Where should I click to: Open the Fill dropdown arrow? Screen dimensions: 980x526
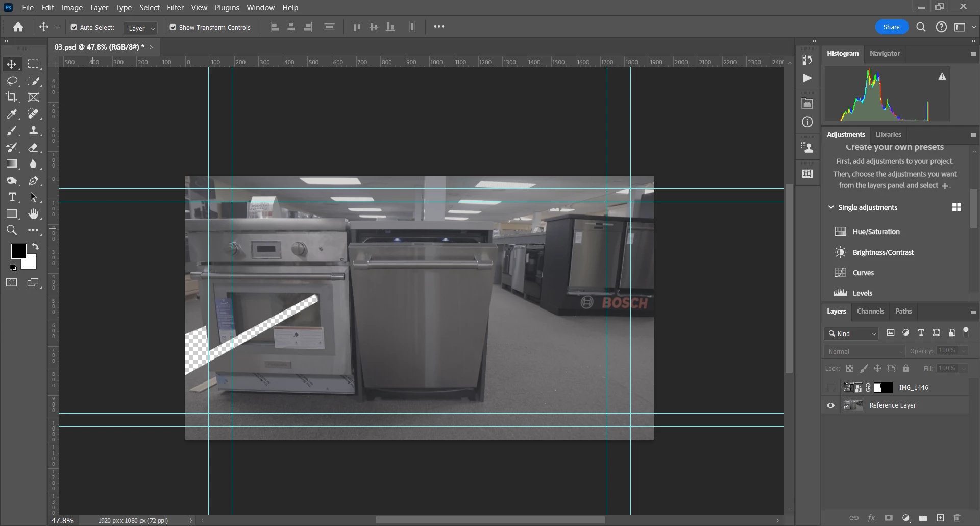pos(964,368)
